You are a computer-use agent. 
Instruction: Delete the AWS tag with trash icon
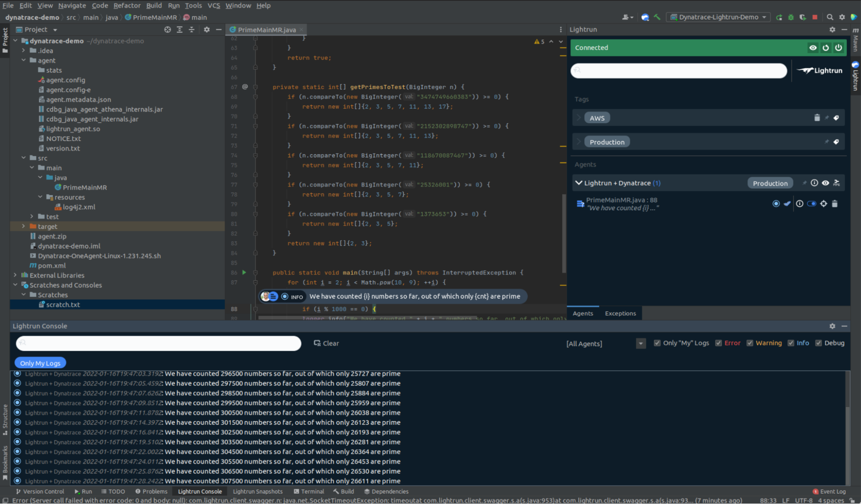pyautogui.click(x=817, y=118)
